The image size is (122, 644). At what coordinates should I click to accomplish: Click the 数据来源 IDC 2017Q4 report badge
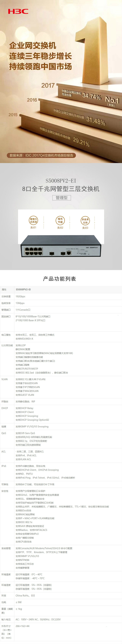(x=41, y=155)
